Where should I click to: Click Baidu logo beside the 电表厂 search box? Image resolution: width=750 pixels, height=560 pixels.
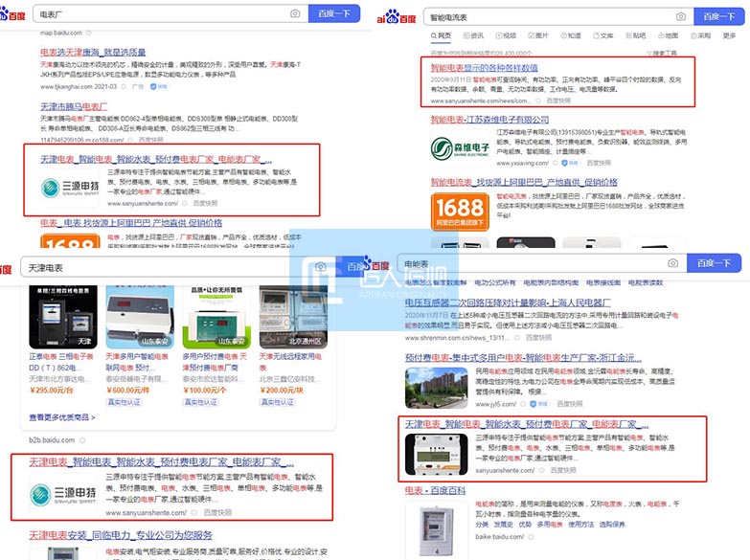click(x=12, y=14)
